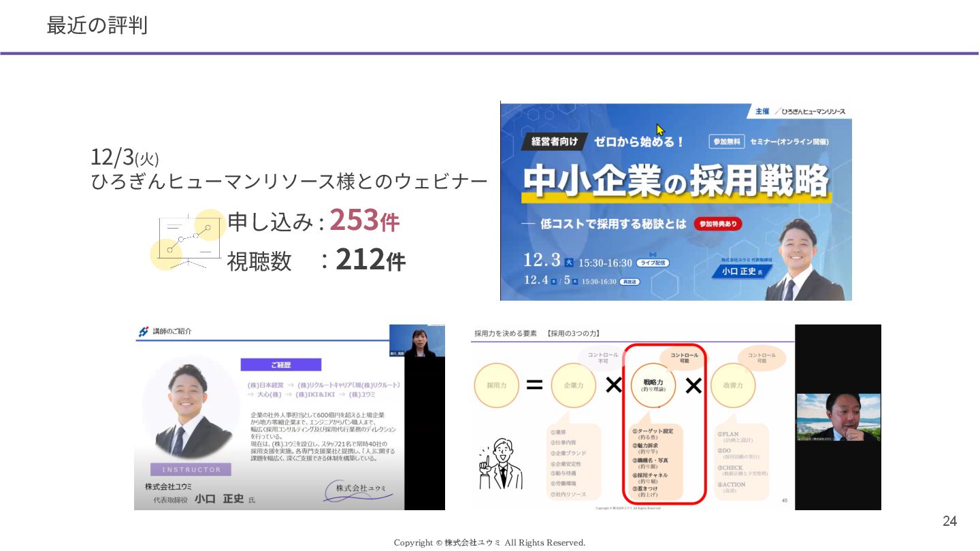Click the chart graph icon beside 申し込み
980x551 pixels.
pyautogui.click(x=187, y=239)
